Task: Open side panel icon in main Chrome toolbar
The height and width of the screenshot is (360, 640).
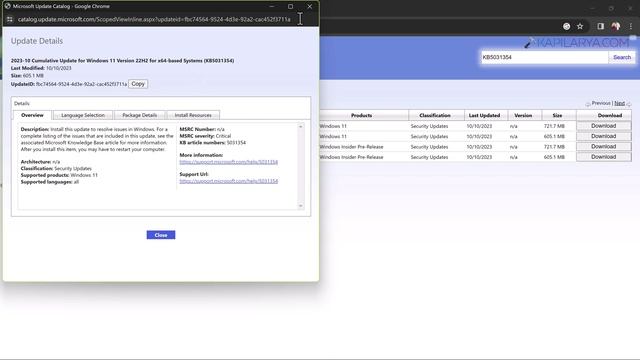Action: pos(600,26)
